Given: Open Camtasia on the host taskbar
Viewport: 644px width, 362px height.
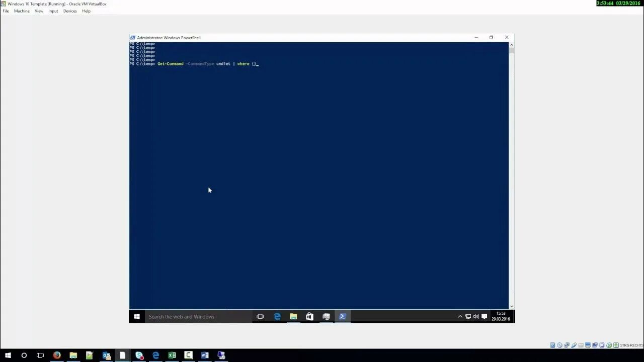Looking at the screenshot, I should pyautogui.click(x=188, y=355).
